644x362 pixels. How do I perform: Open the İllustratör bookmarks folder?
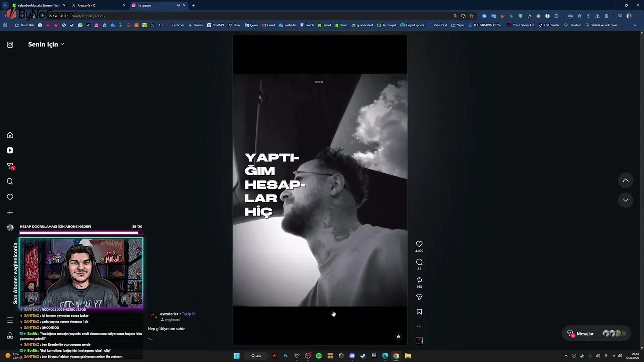(x=25, y=25)
